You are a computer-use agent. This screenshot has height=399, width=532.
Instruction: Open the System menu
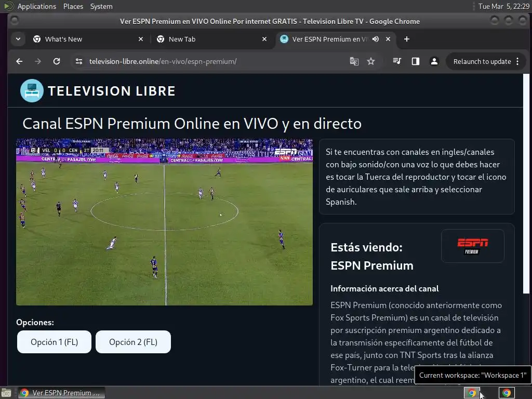point(101,6)
